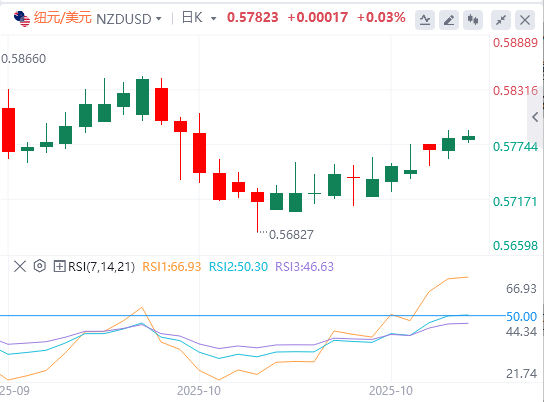544x402 pixels.
Task: Click price axis label 0.56598
Action: [515, 246]
